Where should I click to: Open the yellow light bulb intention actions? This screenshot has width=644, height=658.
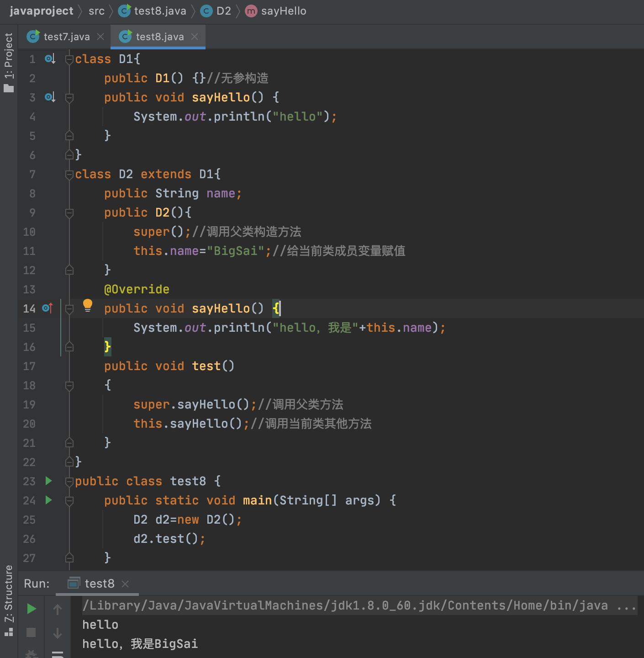(88, 305)
